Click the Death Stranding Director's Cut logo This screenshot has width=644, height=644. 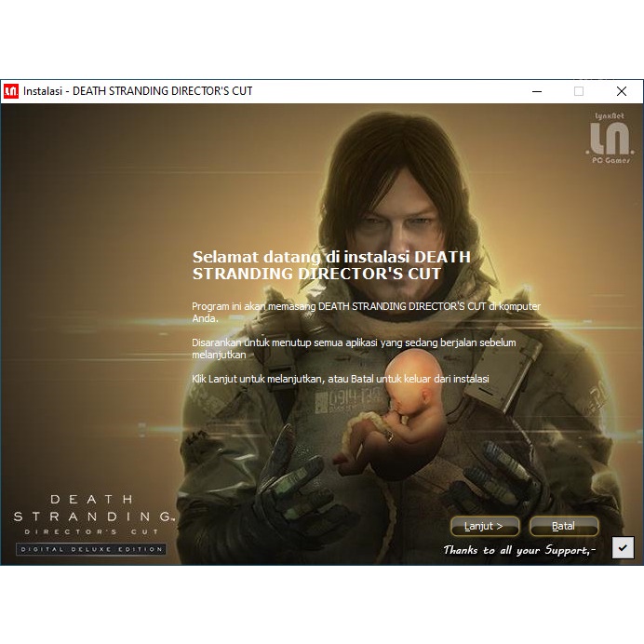(x=91, y=515)
